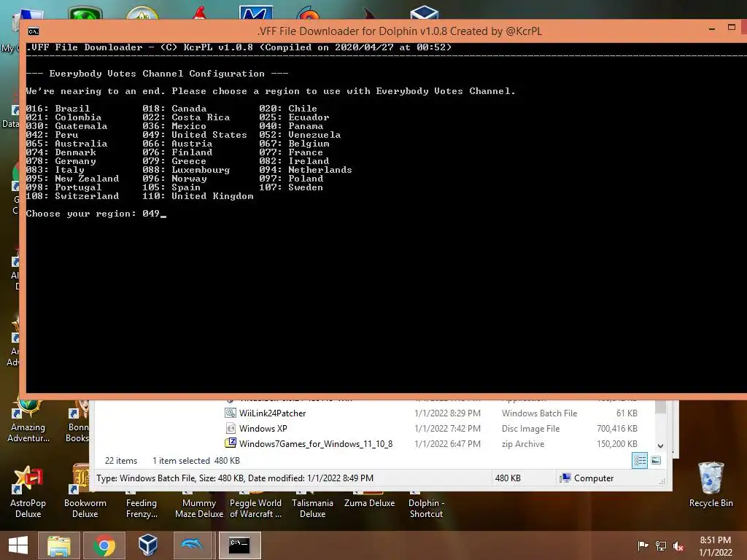Click '22 items' in the Explorer status bar
747x560 pixels.
(121, 461)
